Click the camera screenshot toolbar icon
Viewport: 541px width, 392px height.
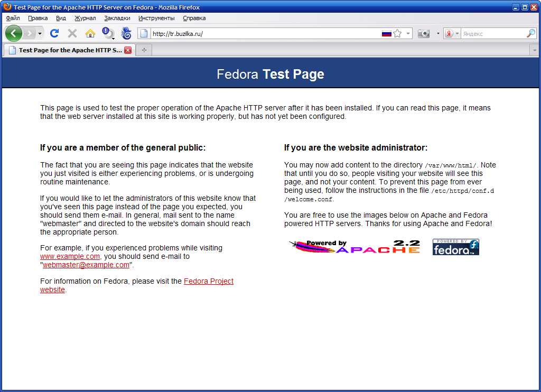point(424,33)
